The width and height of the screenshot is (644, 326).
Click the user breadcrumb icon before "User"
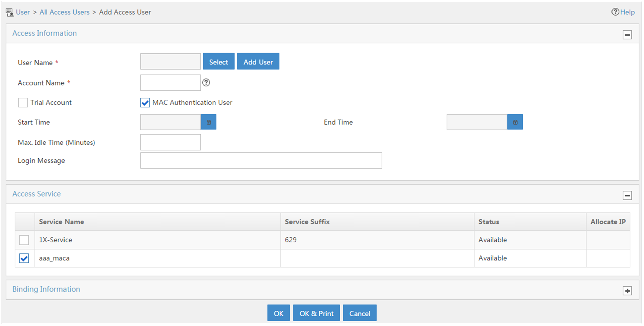[10, 12]
